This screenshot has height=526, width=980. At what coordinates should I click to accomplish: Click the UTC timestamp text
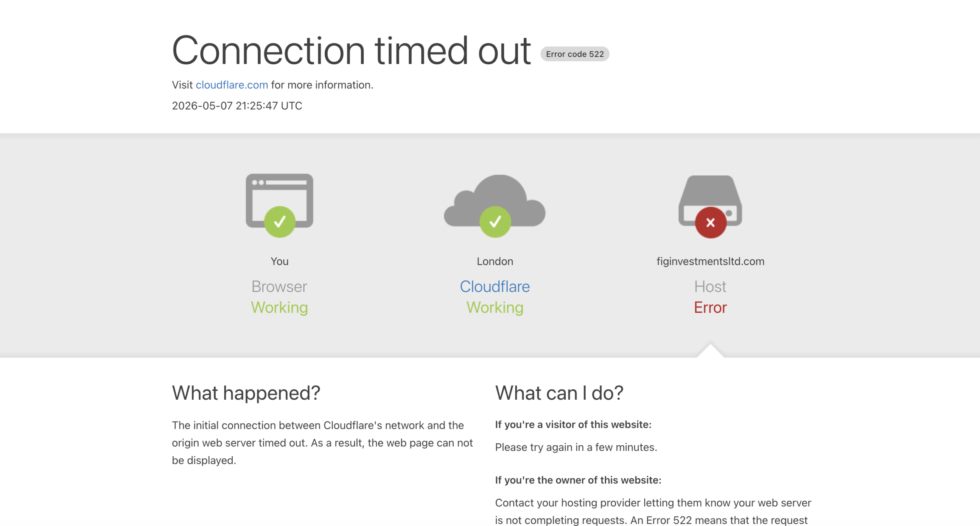point(237,106)
